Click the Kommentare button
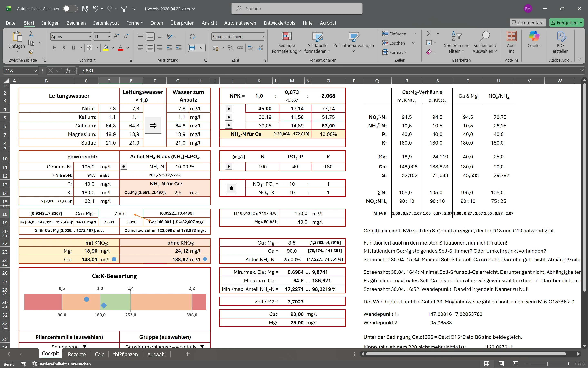 [x=528, y=23]
